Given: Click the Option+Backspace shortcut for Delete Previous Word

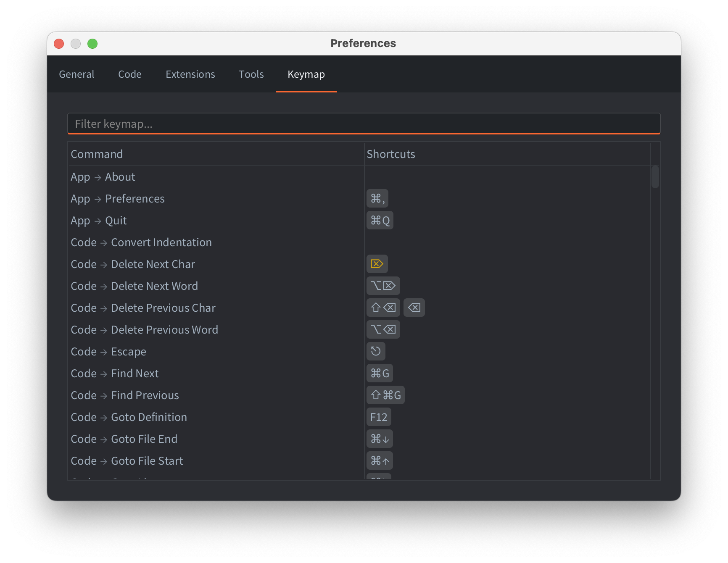Looking at the screenshot, I should pos(383,329).
